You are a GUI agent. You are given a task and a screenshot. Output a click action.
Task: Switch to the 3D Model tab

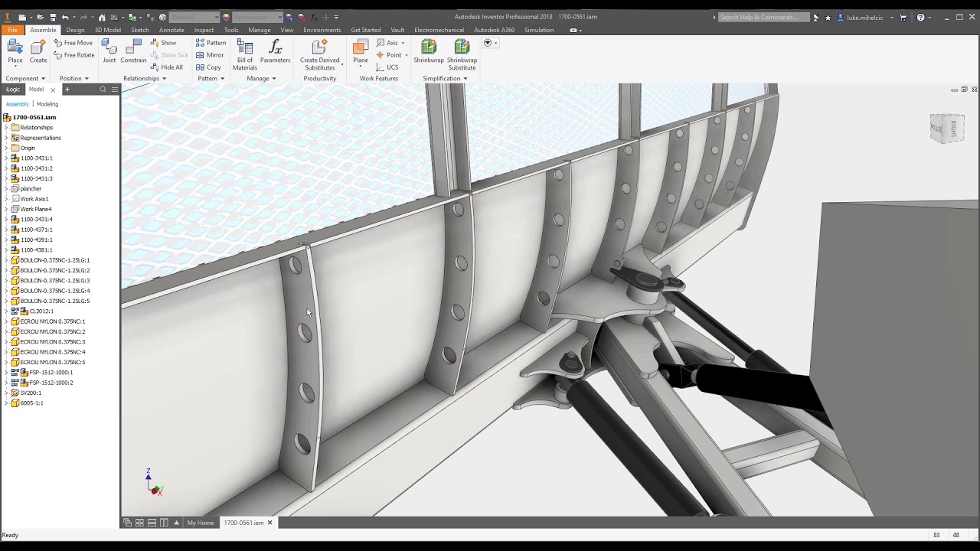tap(107, 30)
